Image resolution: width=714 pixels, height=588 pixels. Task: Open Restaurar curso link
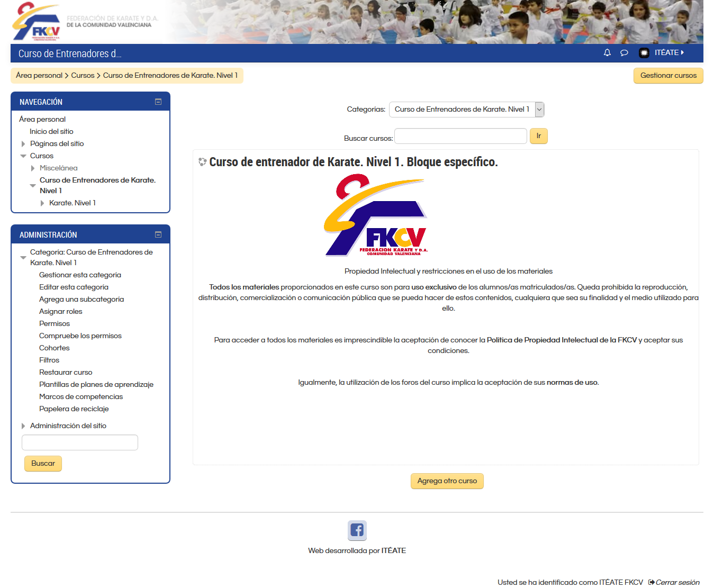(x=66, y=373)
